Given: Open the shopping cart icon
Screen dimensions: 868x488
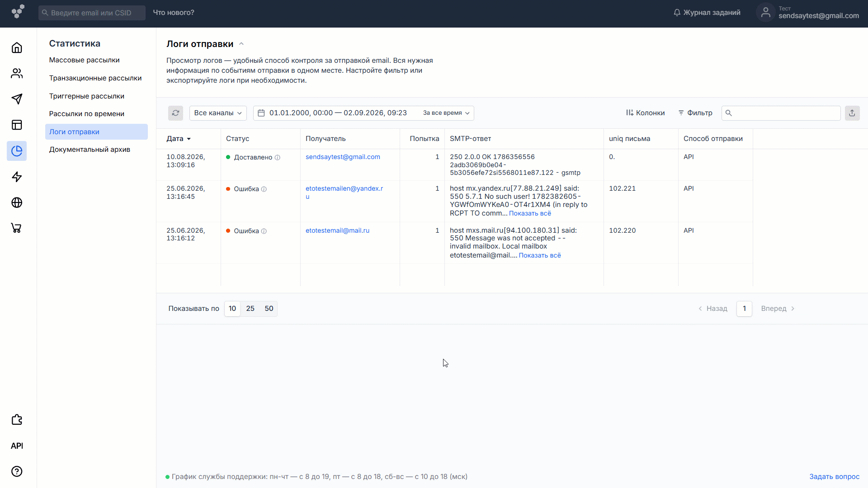Looking at the screenshot, I should [17, 228].
